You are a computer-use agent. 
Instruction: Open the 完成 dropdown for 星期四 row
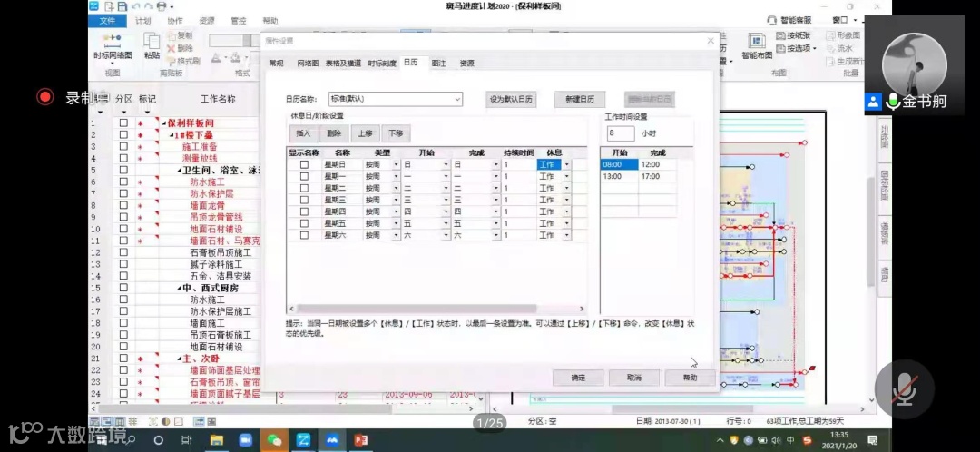(495, 212)
